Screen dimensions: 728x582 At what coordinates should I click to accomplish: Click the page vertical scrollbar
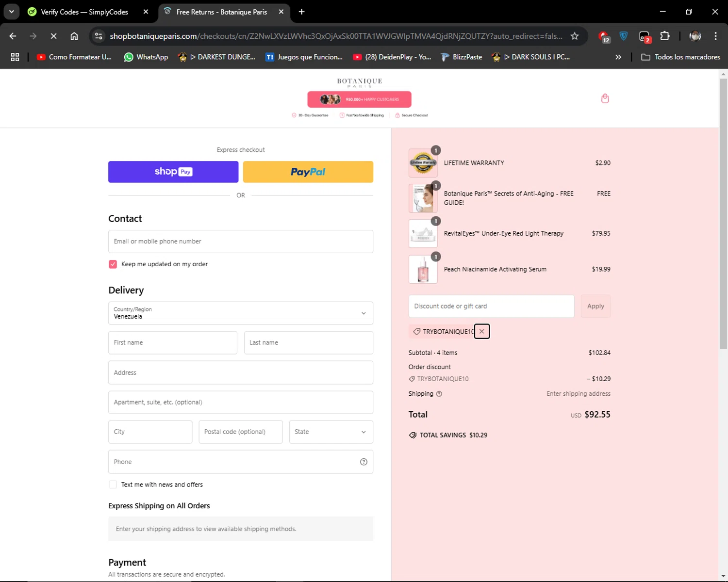[x=723, y=213]
